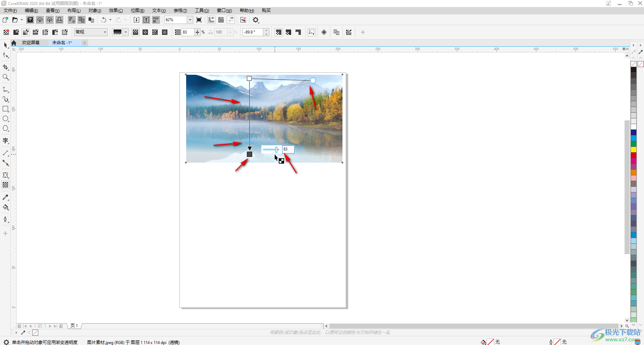Click Copy transparency icon
Viewport: 644px width, 345px height.
[x=336, y=32]
